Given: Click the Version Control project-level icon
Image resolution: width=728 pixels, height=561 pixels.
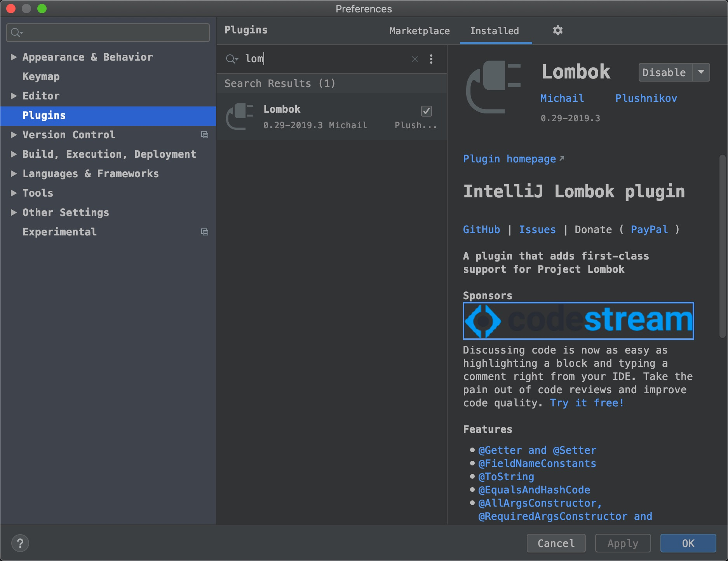Looking at the screenshot, I should [205, 135].
